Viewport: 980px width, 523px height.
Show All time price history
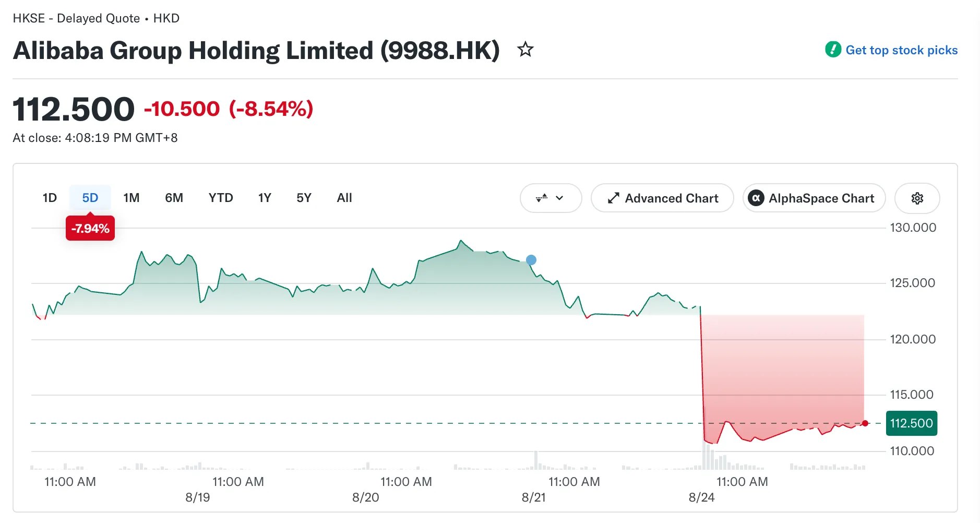(344, 198)
